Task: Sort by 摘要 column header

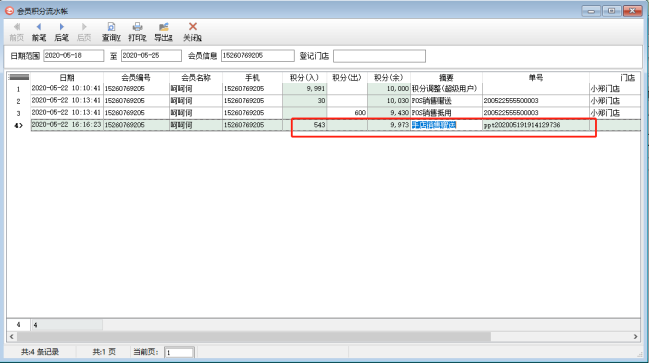Action: pos(446,77)
